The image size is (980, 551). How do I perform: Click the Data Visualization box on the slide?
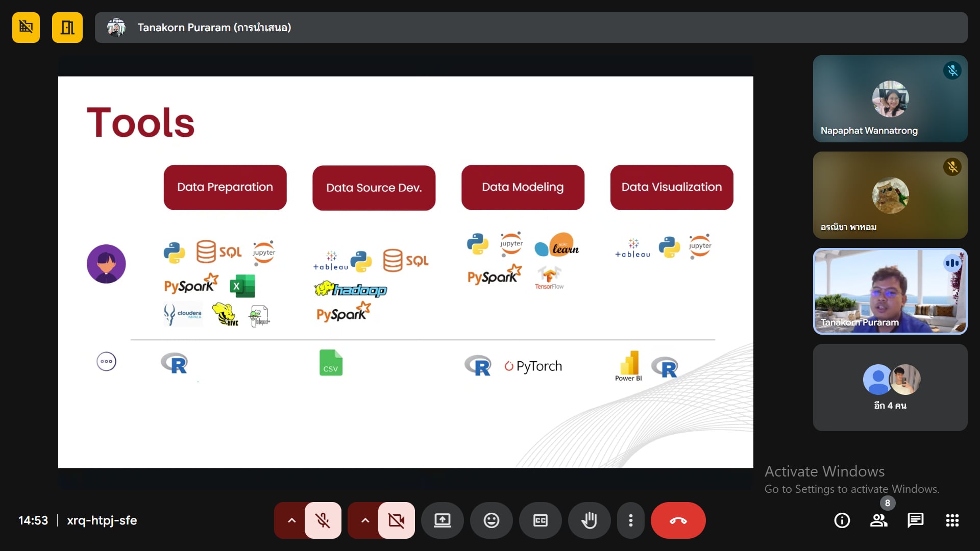(x=672, y=187)
